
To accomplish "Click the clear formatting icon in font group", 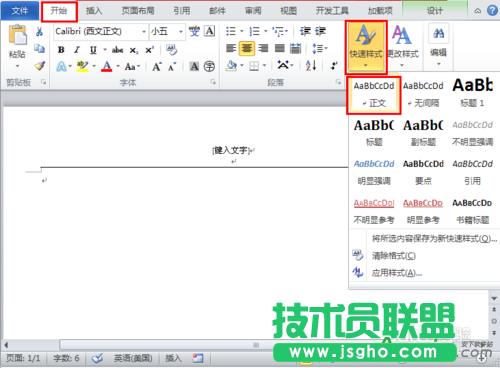I will (x=172, y=50).
